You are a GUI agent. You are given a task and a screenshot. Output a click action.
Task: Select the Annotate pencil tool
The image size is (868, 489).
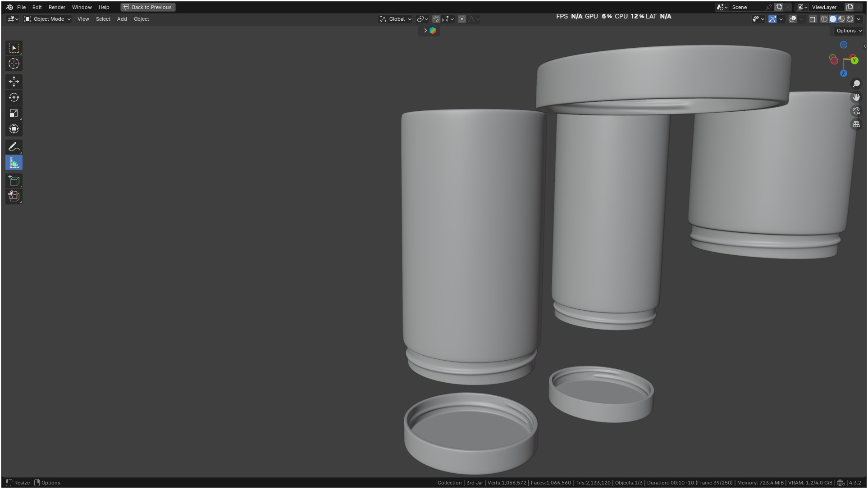point(14,147)
